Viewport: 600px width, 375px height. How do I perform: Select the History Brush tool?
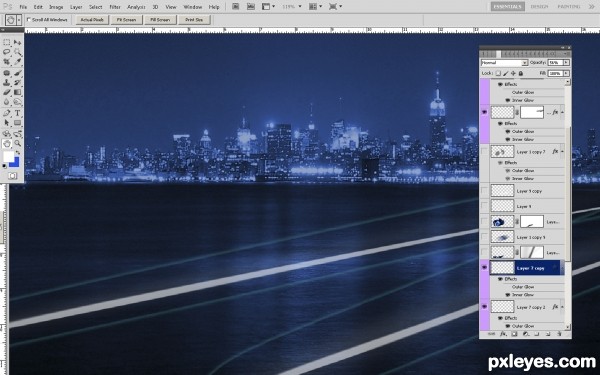coord(18,83)
